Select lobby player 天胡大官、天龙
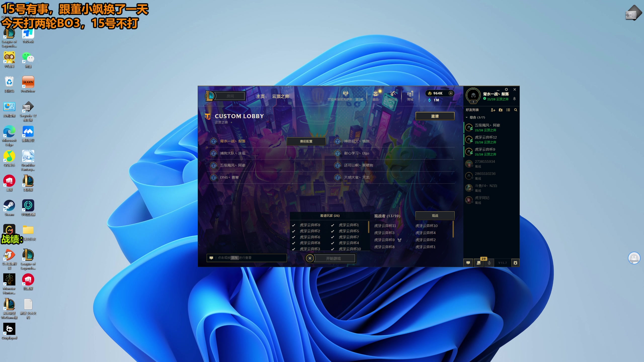Viewport: 644px width, 362px height. pyautogui.click(x=356, y=177)
